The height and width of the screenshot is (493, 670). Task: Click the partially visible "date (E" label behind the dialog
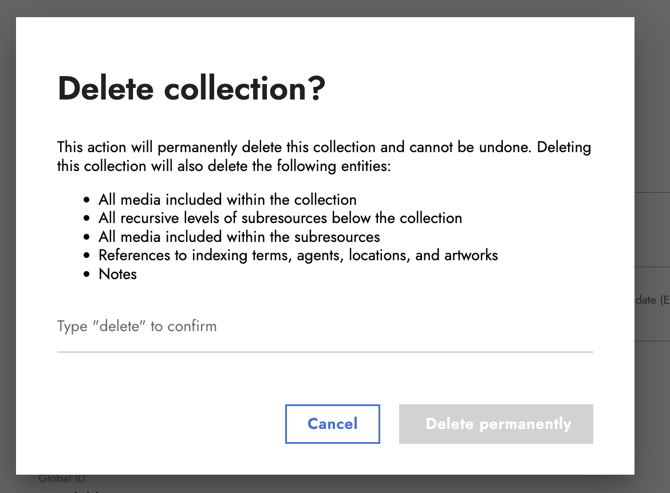tap(652, 300)
